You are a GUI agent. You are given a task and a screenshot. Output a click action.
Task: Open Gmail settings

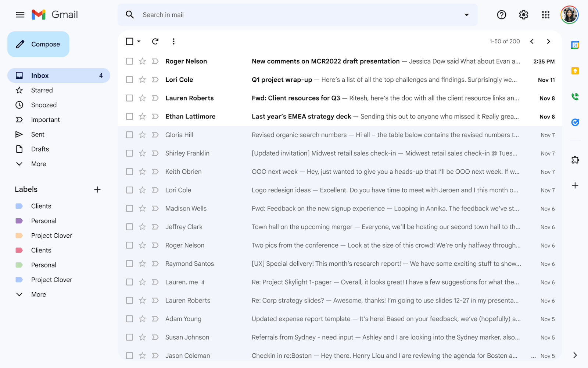(523, 15)
